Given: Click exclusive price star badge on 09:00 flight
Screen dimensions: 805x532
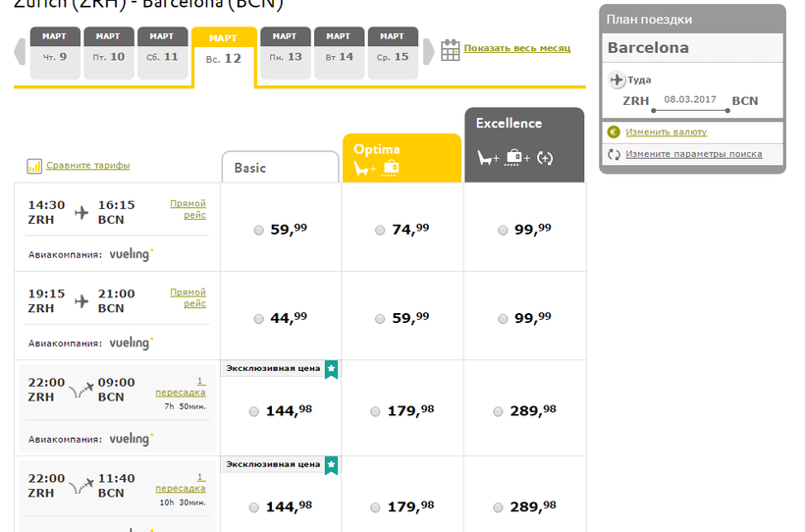Looking at the screenshot, I should point(331,369).
